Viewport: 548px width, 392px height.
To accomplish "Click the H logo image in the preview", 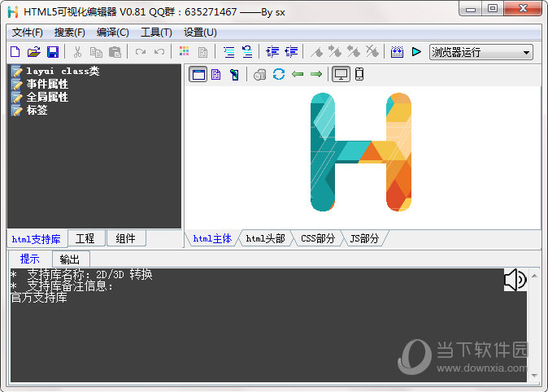I will (361, 152).
